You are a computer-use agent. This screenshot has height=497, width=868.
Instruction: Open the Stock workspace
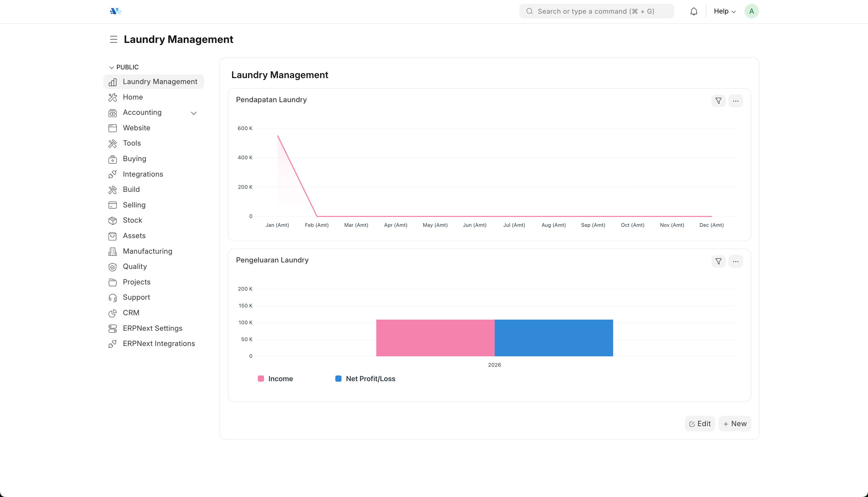pos(153,220)
